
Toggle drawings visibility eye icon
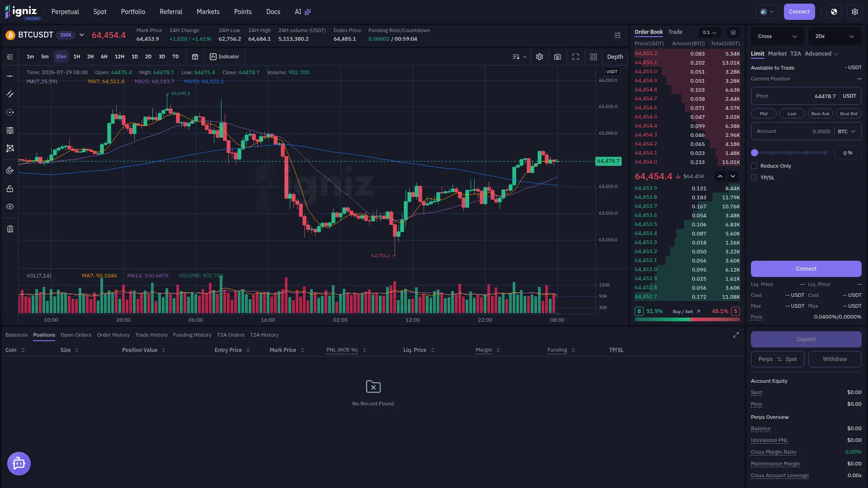pyautogui.click(x=10, y=206)
